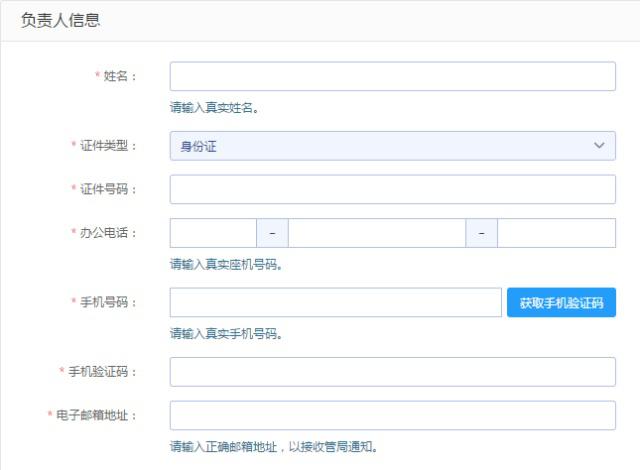Click the 办公电话 extension field
The width and height of the screenshot is (640, 470).
[x=556, y=233]
